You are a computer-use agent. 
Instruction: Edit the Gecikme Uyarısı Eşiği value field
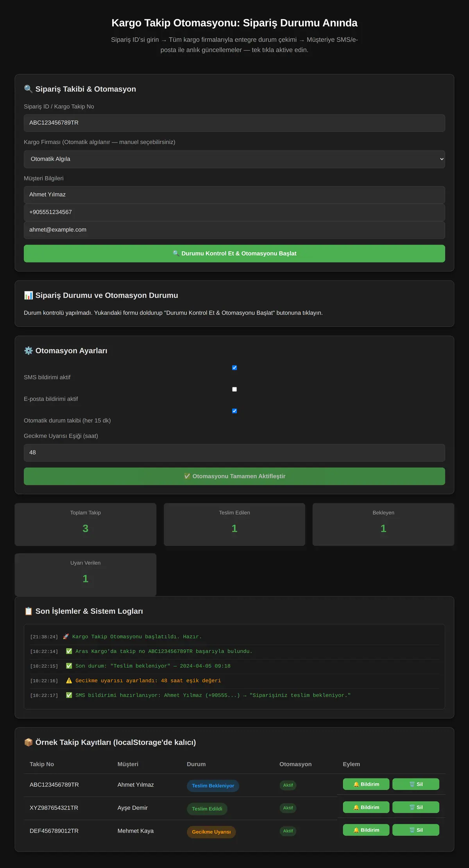[x=234, y=453]
